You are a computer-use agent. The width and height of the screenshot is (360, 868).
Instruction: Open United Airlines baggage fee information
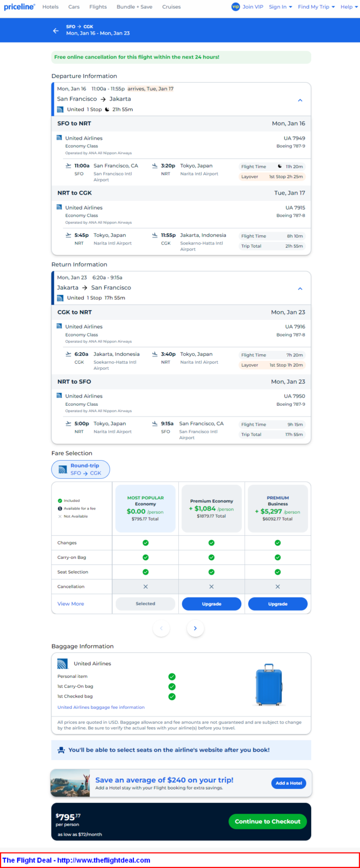coord(101,707)
